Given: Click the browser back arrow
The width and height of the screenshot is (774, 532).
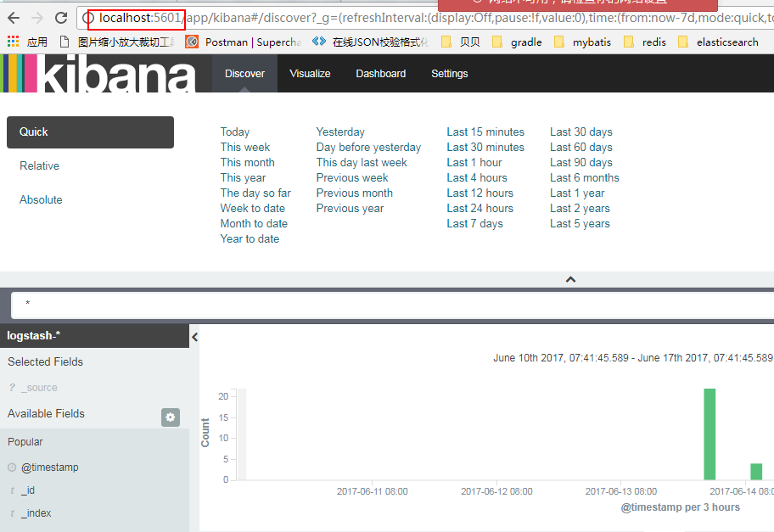Looking at the screenshot, I should coord(14,19).
